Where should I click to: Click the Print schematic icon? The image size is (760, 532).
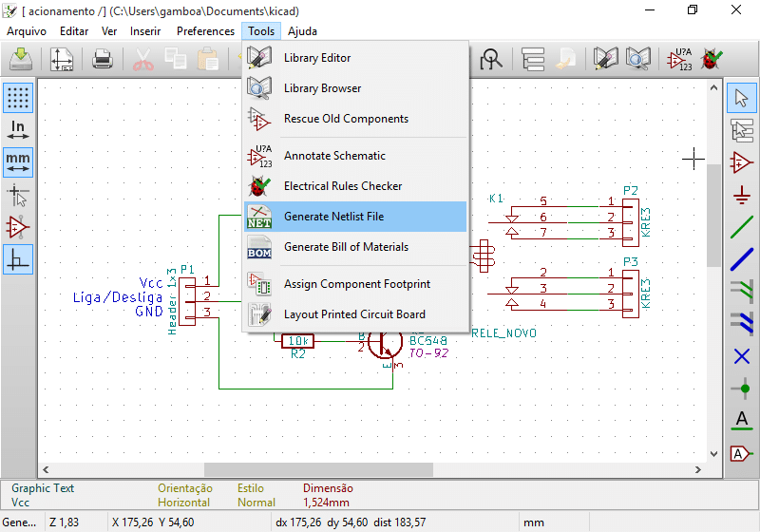click(103, 61)
